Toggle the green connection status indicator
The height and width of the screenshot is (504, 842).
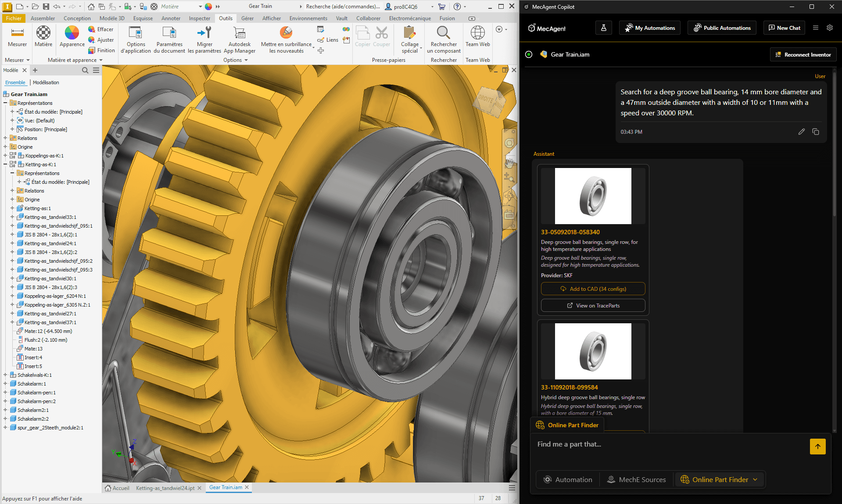[x=529, y=54]
